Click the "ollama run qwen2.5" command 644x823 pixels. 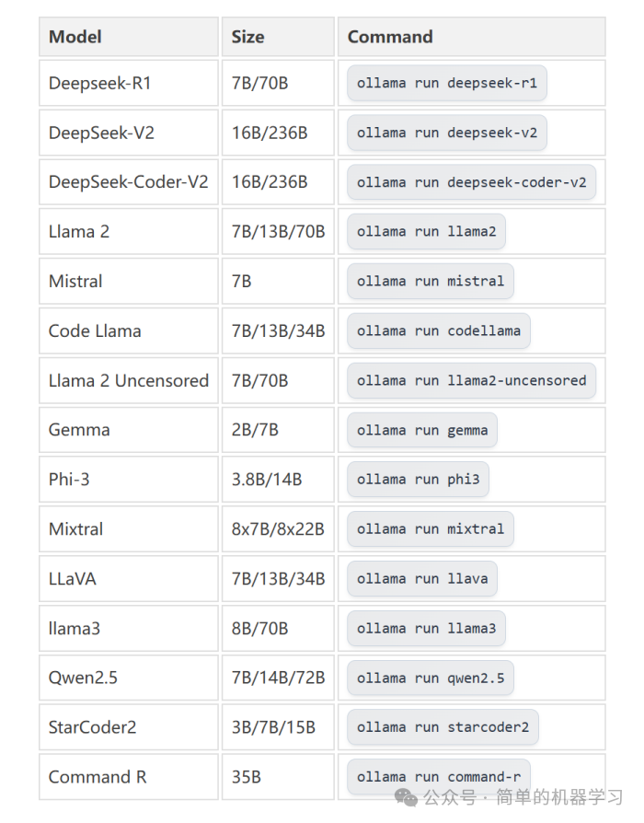(430, 678)
